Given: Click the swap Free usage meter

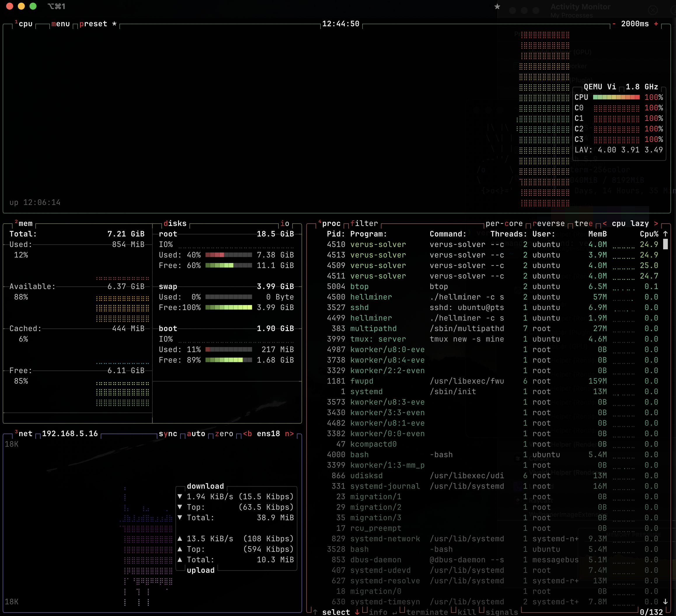Looking at the screenshot, I should (x=229, y=307).
